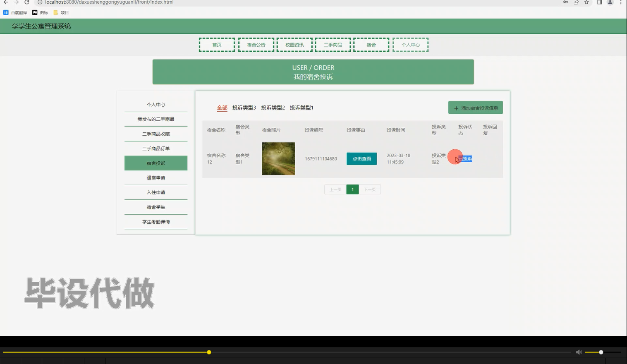
Task: Click the 点击查看 button
Action: click(361, 158)
